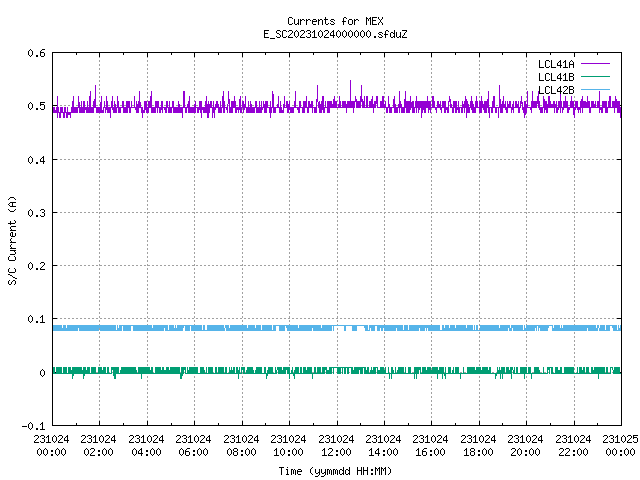Click the 231024 10:00 time tick label

click(x=288, y=446)
